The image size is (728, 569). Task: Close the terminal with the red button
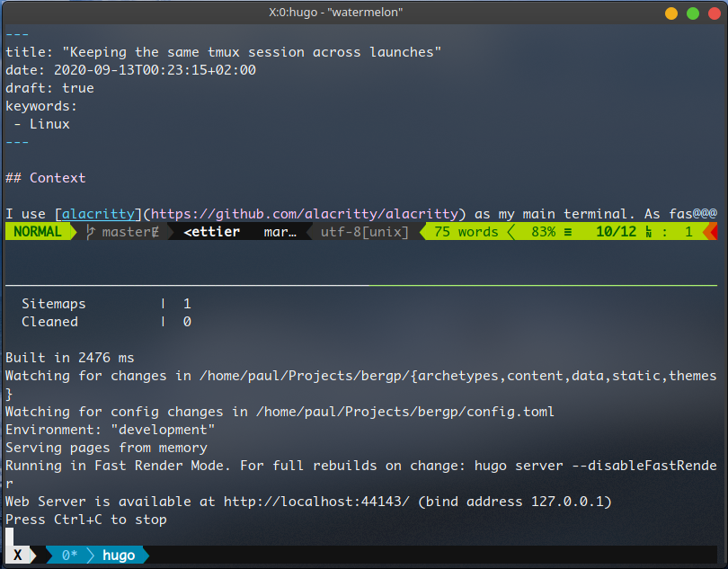pos(715,13)
